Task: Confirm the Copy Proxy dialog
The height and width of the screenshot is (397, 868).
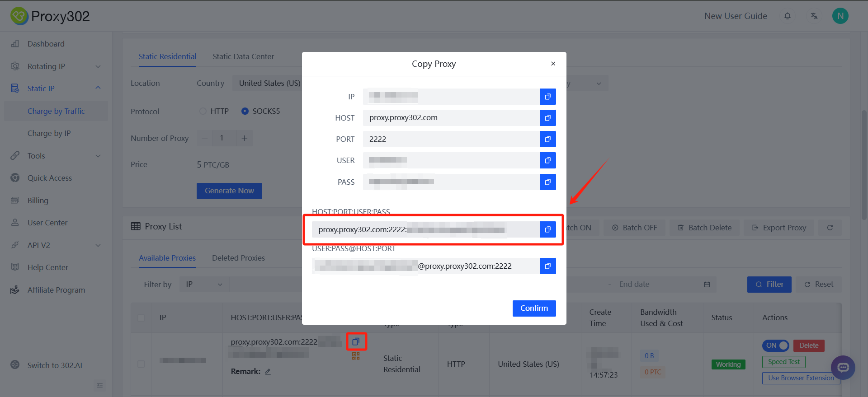Action: coord(534,308)
